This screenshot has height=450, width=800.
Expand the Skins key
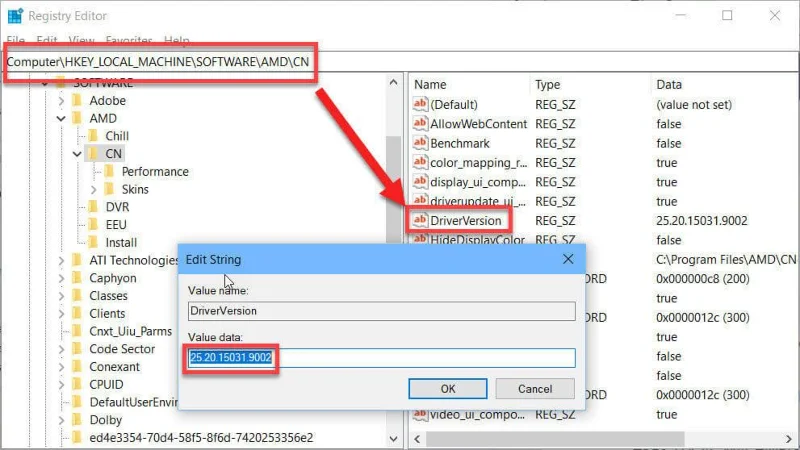click(93, 189)
